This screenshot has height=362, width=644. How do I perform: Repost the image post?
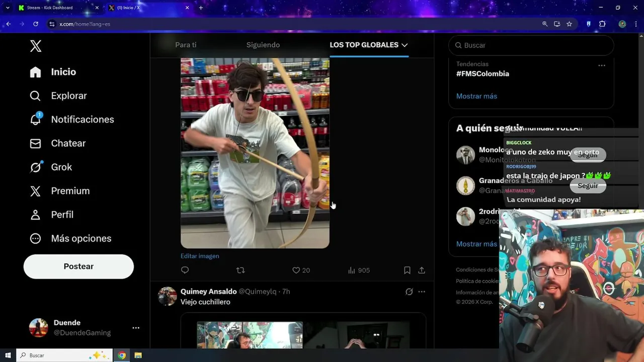tap(240, 270)
